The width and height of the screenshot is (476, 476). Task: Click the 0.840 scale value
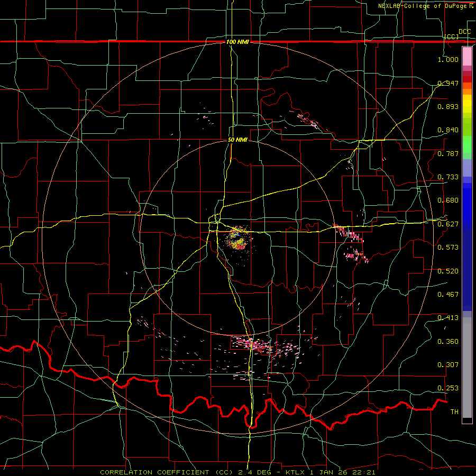(448, 130)
